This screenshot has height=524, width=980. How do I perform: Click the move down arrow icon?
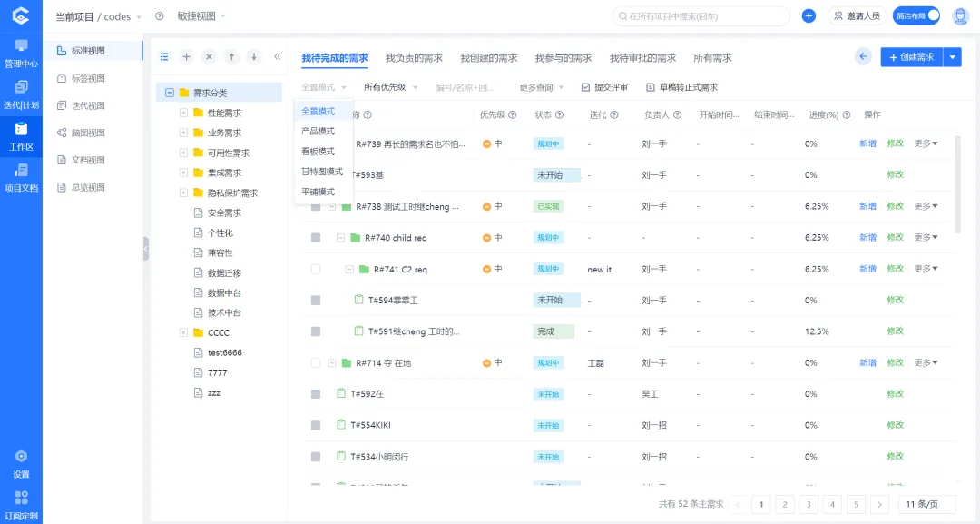point(254,57)
